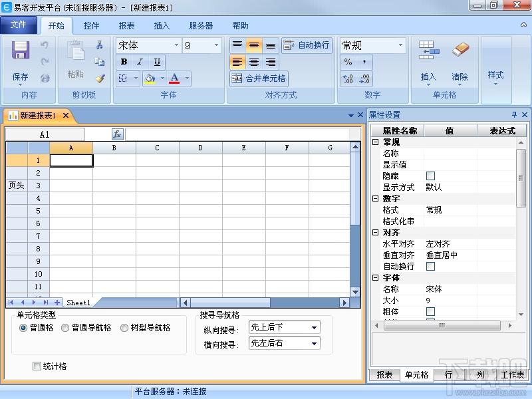This screenshot has height=399, width=532.
Task: Align text right horizontally
Action: pos(271,62)
